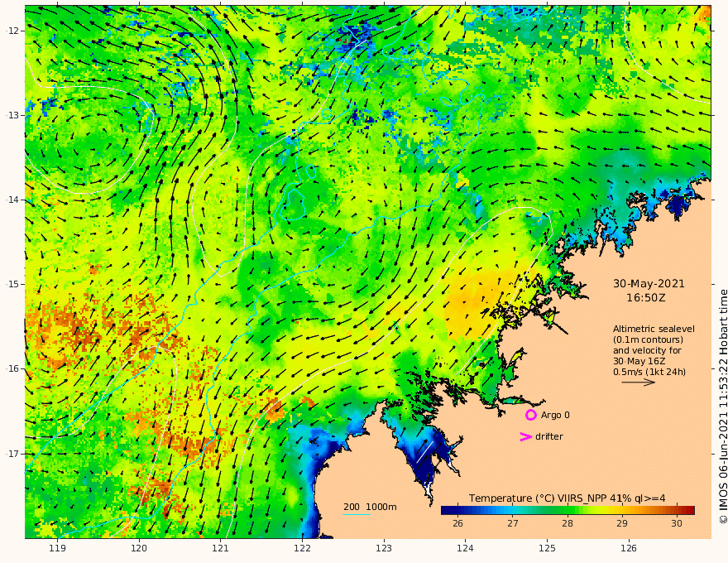Screen dimensions: 728x563
Task: Click the colorbar tick label 30
Action: click(677, 523)
